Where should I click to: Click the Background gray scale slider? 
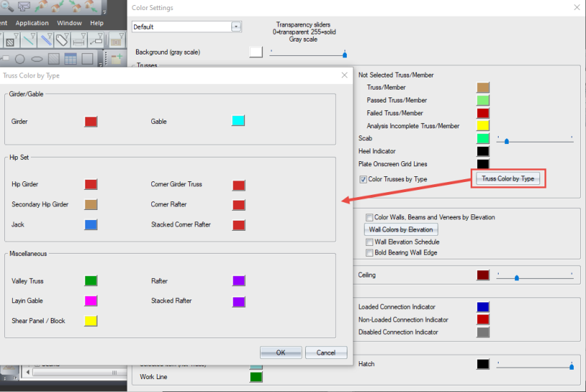pyautogui.click(x=308, y=54)
